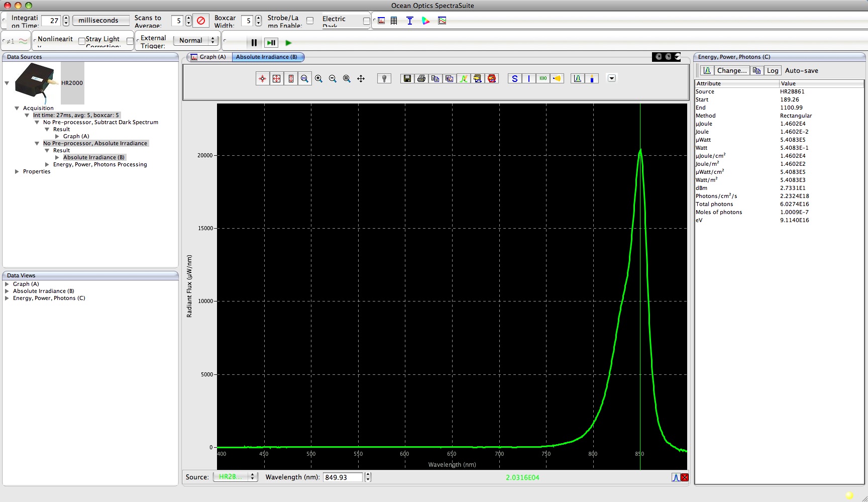Open the Source HR2B dropdown below graph
The height and width of the screenshot is (502, 868).
[x=235, y=477]
